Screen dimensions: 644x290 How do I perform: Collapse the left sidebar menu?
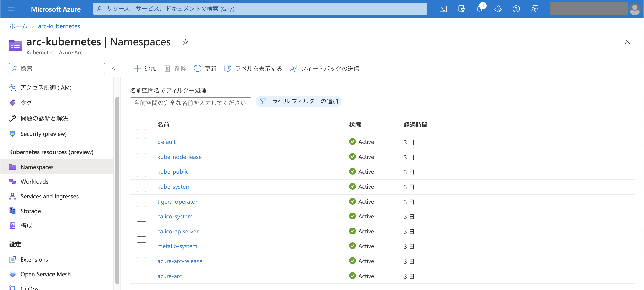click(x=114, y=69)
